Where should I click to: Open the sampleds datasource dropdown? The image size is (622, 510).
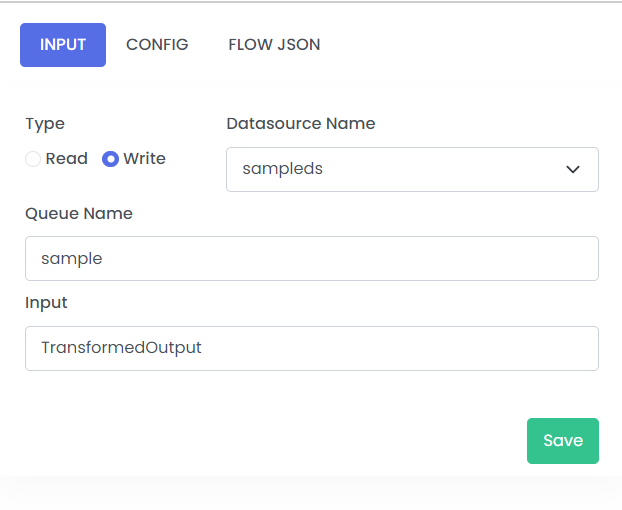412,169
